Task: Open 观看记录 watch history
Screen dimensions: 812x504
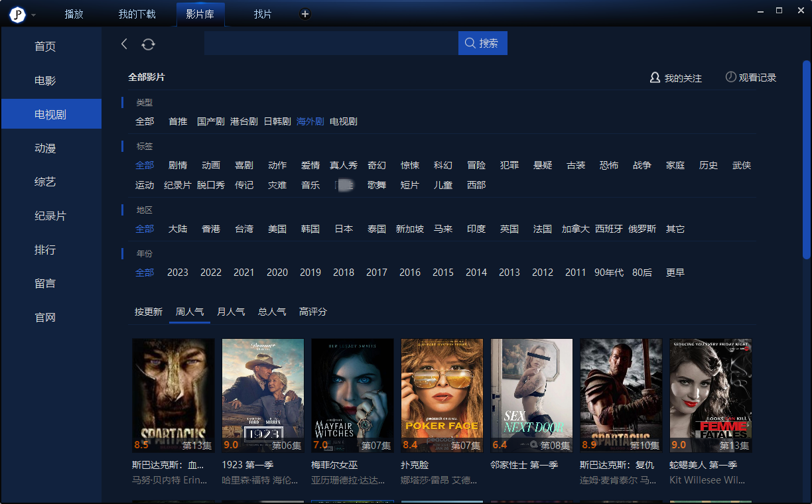Action: click(750, 78)
